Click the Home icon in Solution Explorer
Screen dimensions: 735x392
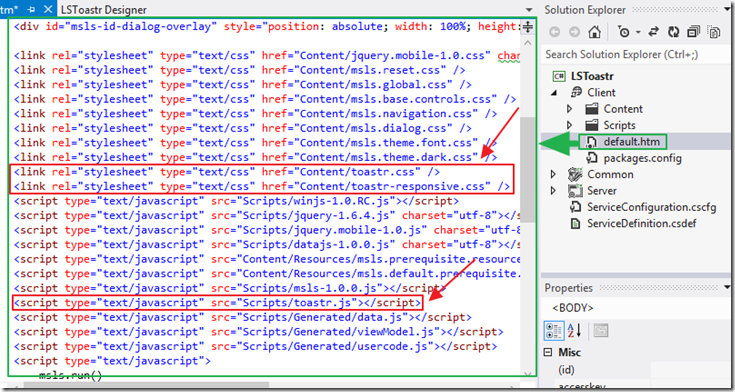[x=594, y=32]
